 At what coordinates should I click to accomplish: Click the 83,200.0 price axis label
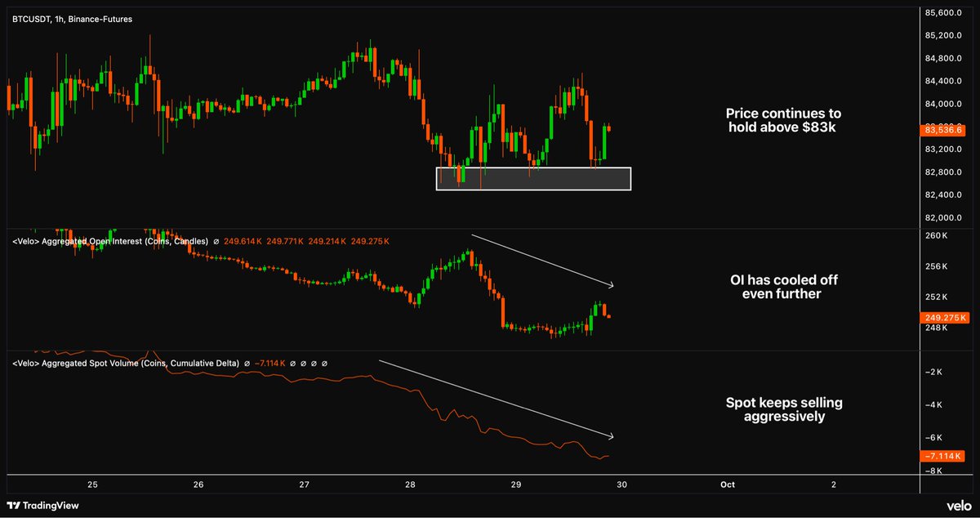click(x=944, y=150)
